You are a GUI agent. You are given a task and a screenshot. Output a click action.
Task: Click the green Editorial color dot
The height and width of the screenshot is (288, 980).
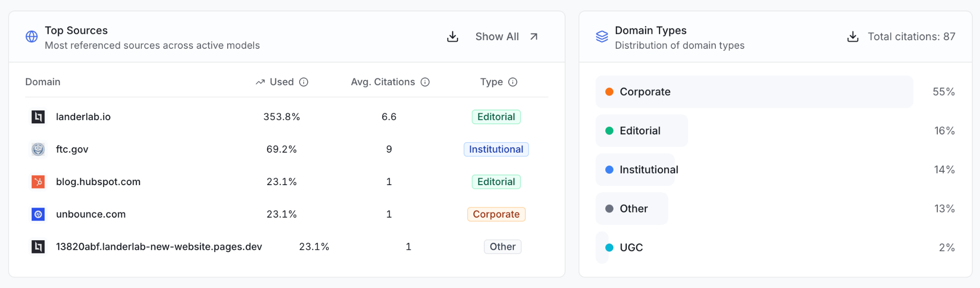pos(609,131)
